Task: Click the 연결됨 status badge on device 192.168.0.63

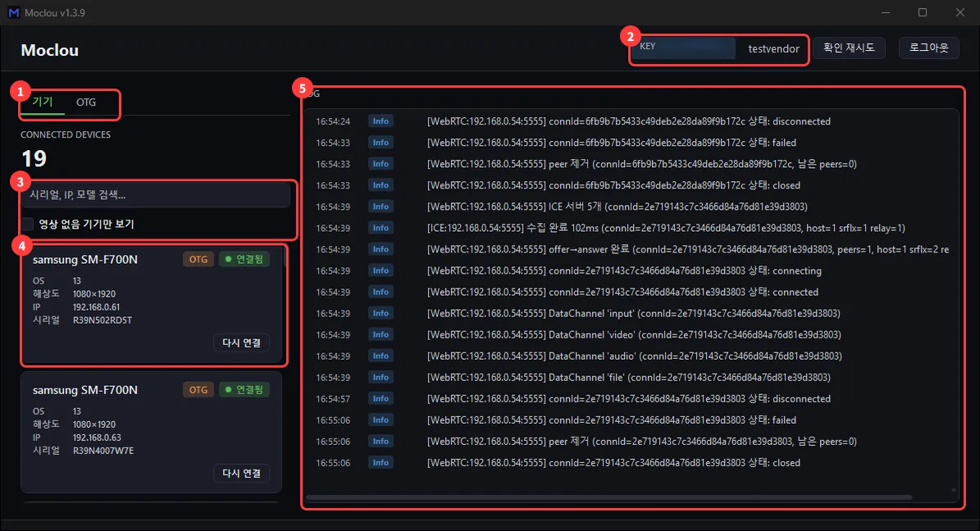Action: [x=244, y=390]
